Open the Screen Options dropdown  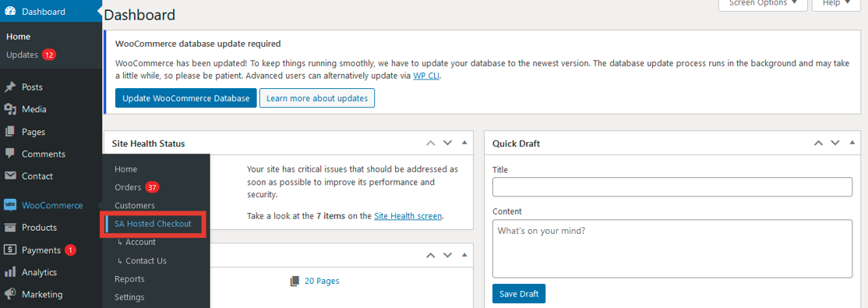pyautogui.click(x=763, y=4)
